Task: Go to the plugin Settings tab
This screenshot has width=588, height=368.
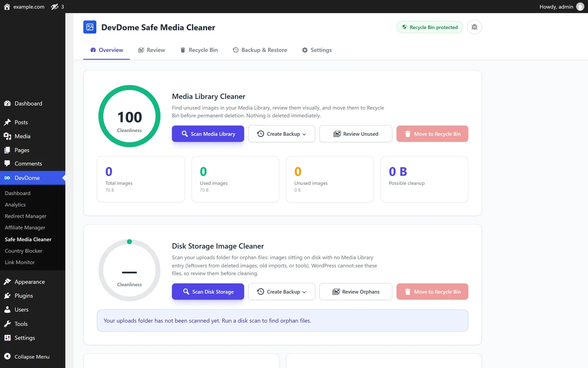Action: click(317, 50)
